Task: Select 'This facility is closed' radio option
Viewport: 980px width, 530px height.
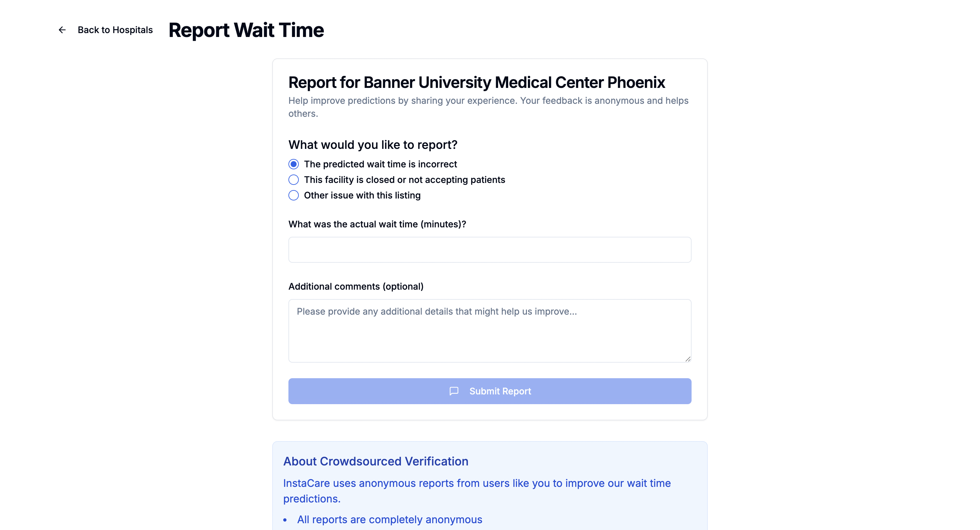Action: [x=293, y=180]
